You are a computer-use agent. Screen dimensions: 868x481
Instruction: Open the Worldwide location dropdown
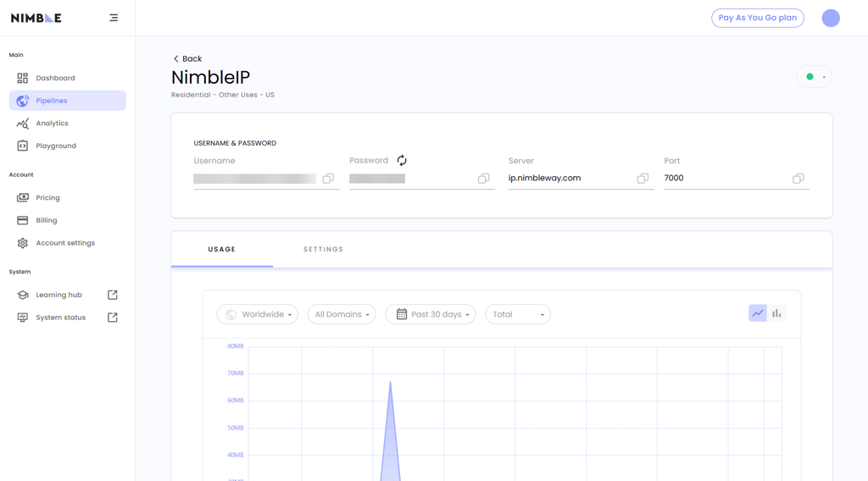[258, 314]
